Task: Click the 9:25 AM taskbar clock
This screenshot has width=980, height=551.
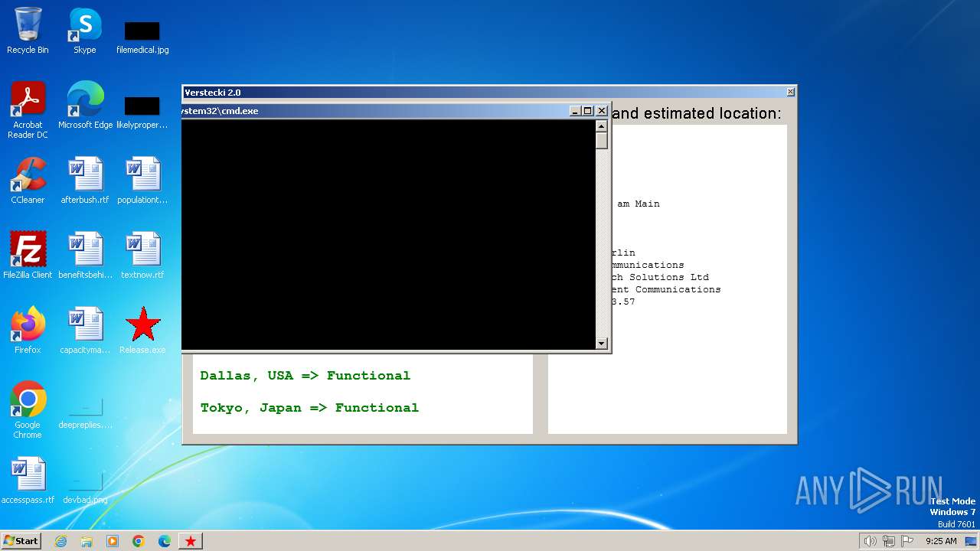Action: pos(941,541)
